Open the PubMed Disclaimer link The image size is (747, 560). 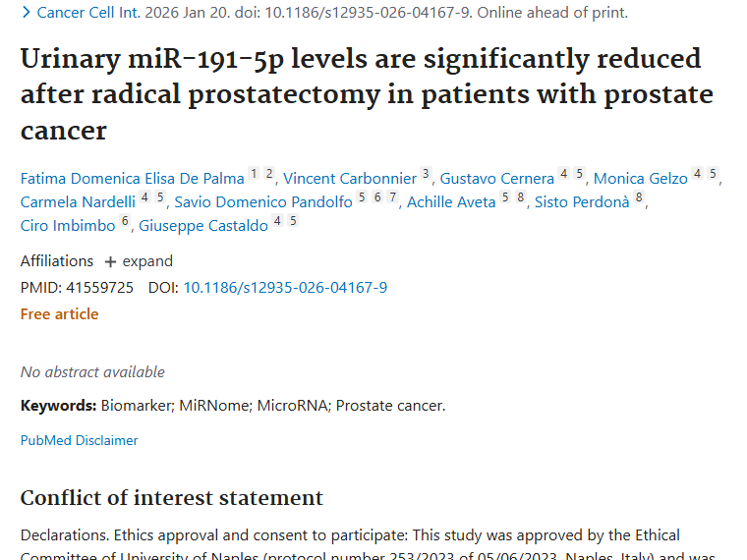(x=80, y=440)
